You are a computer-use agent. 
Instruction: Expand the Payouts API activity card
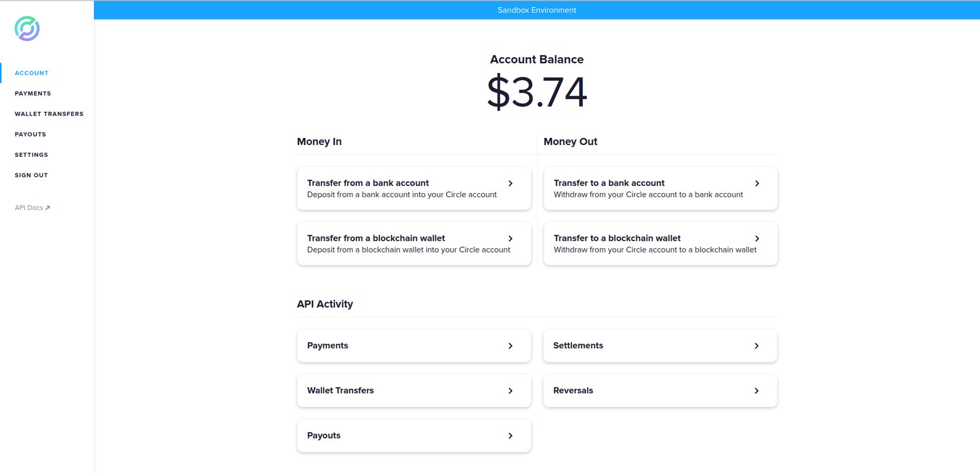point(413,436)
